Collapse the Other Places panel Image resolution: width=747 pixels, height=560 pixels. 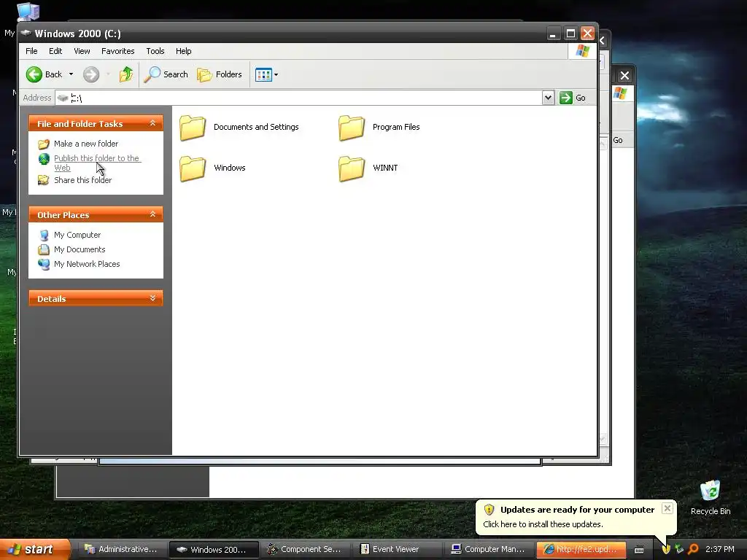click(152, 214)
